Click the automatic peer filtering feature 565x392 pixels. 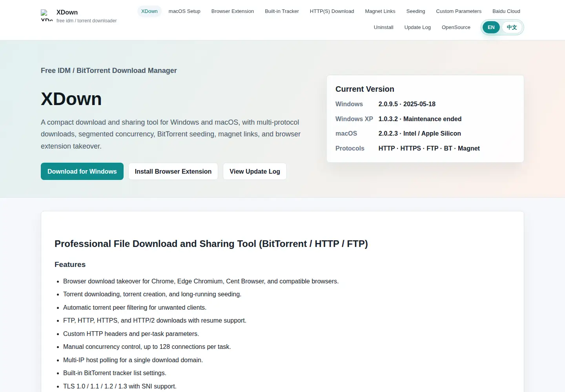pos(135,308)
